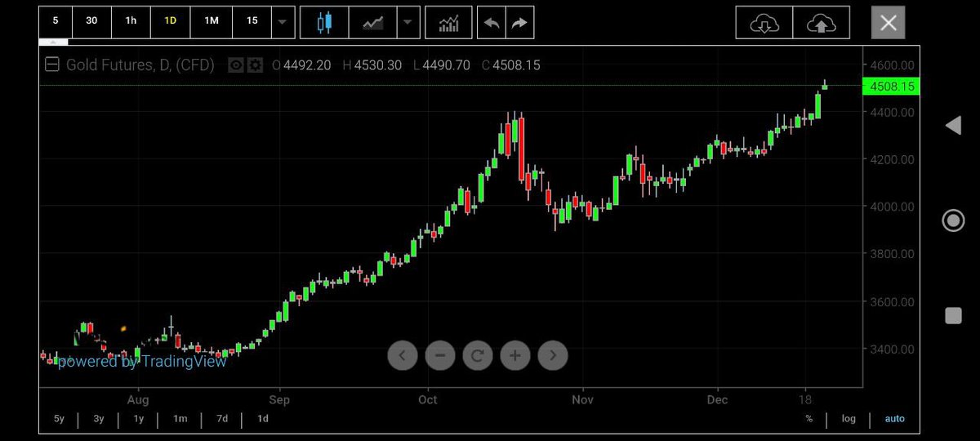Image resolution: width=980 pixels, height=441 pixels.
Task: Load chart layout from cloud
Action: point(764,23)
